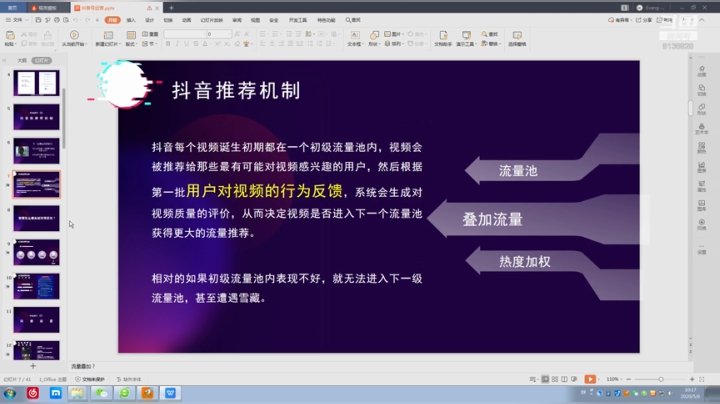This screenshot has height=404, width=720.
Task: Click the Find magnifier icon in ribbon
Action: (484, 34)
